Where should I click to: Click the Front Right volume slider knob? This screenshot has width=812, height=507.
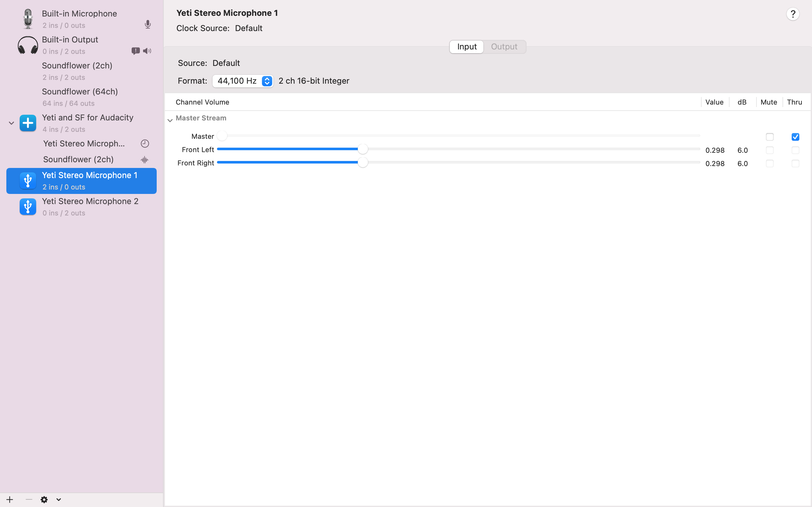[363, 163]
